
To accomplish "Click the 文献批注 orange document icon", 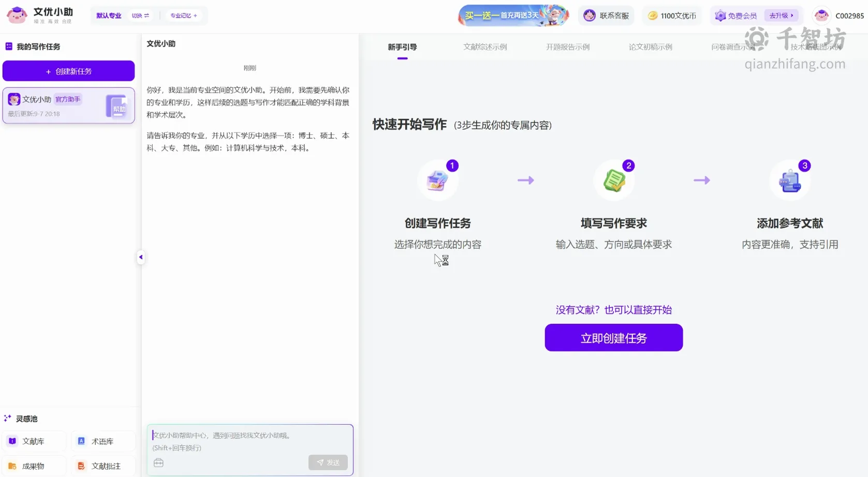I will point(81,466).
